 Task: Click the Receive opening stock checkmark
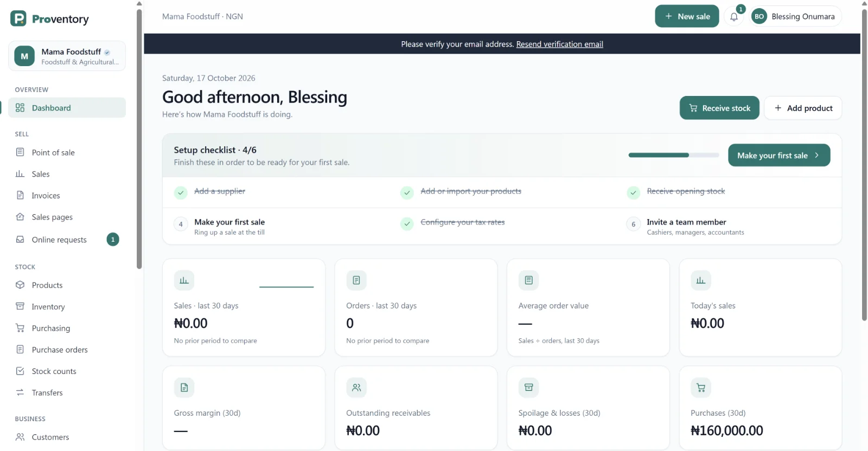point(633,192)
